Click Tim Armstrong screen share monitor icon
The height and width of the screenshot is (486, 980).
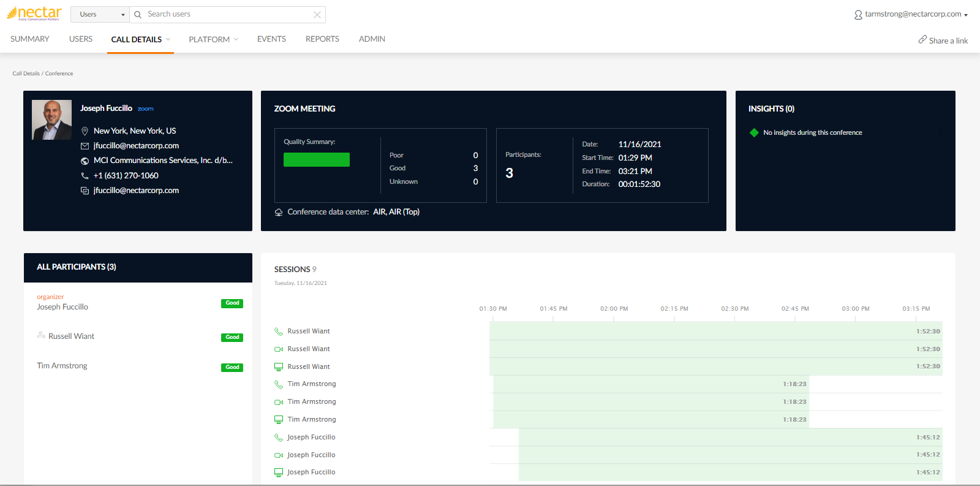(279, 420)
